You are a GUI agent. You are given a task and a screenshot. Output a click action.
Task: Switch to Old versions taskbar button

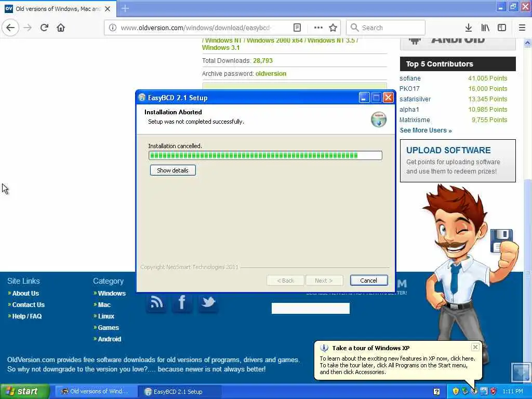pyautogui.click(x=96, y=392)
